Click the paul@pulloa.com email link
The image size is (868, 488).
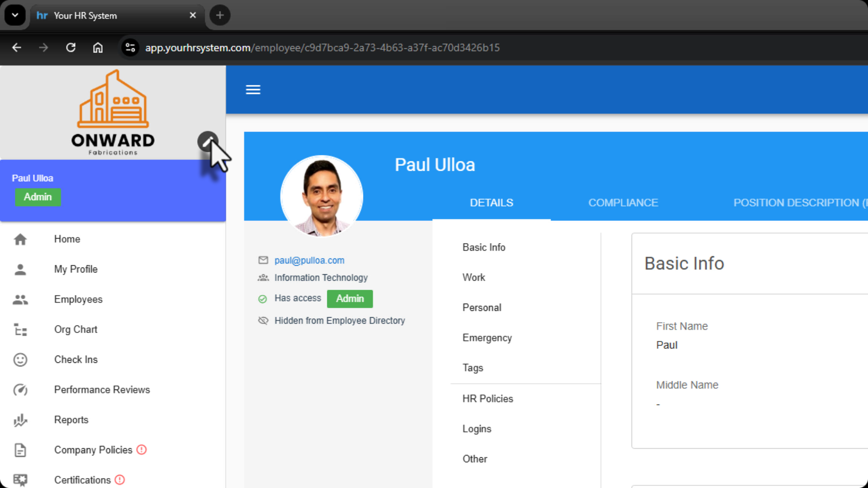point(309,261)
